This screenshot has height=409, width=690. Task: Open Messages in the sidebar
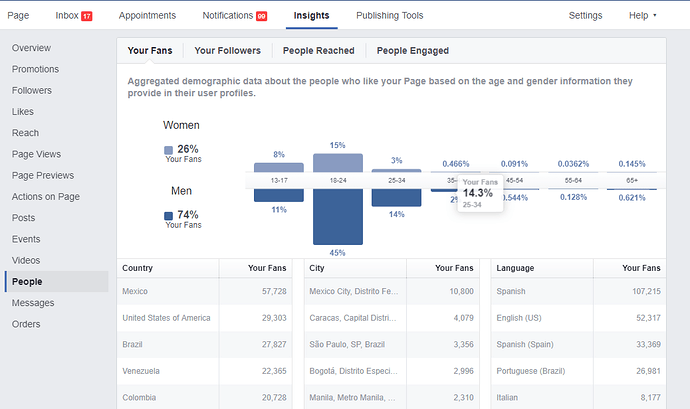tap(33, 303)
